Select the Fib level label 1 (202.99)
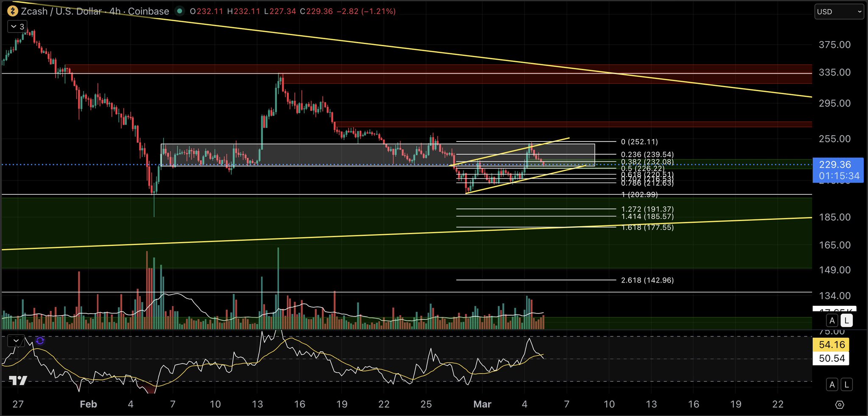The width and height of the screenshot is (868, 416). pos(639,194)
